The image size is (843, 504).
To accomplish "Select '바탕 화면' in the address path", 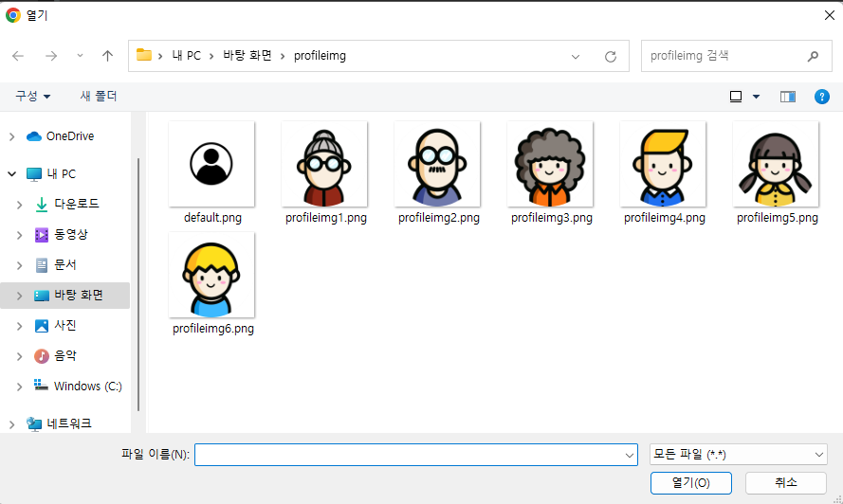I will (247, 55).
